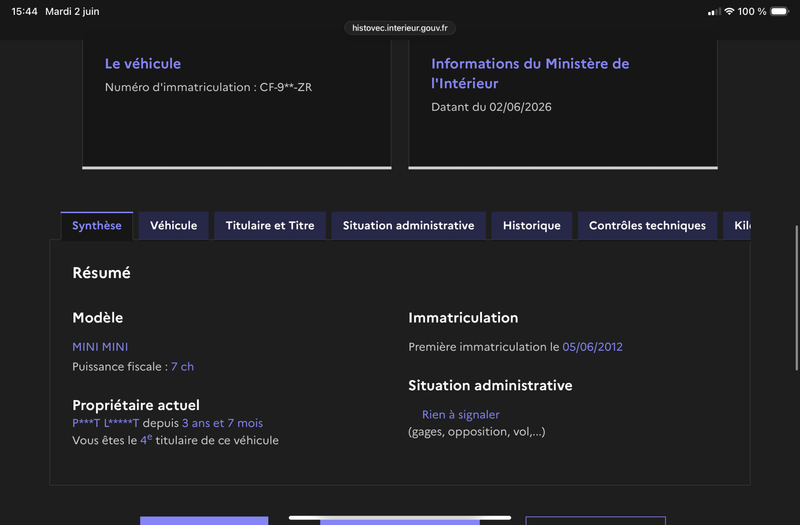Open the histovec.interieur.gouv.fr address pill
Image resolution: width=800 pixels, height=525 pixels.
point(399,28)
